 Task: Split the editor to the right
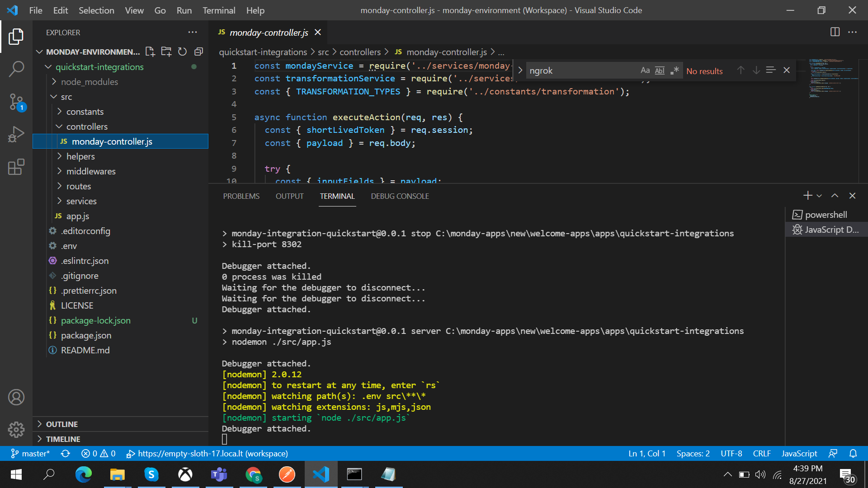click(835, 32)
